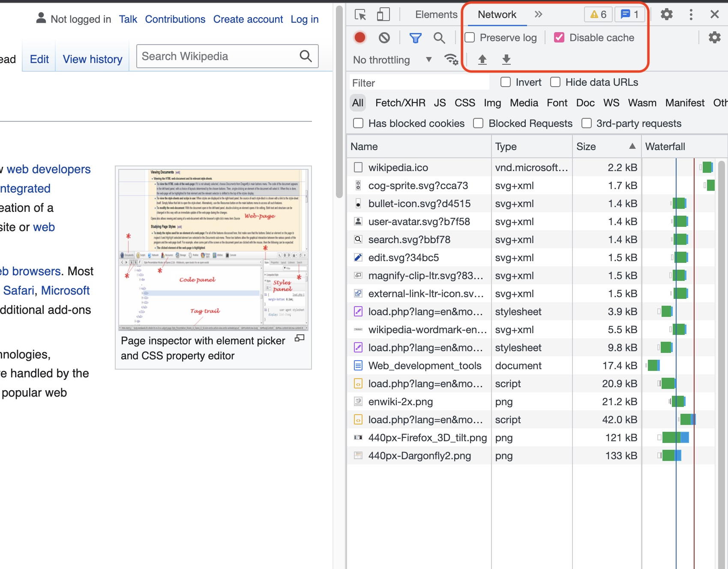728x569 pixels.
Task: Activate the inspect element picker icon
Action: tap(360, 15)
